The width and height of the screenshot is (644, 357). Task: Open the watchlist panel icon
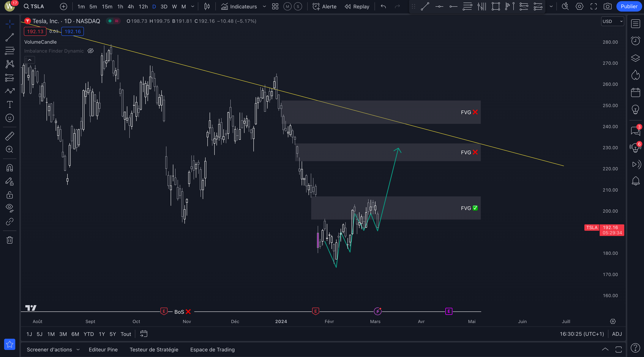tap(635, 24)
